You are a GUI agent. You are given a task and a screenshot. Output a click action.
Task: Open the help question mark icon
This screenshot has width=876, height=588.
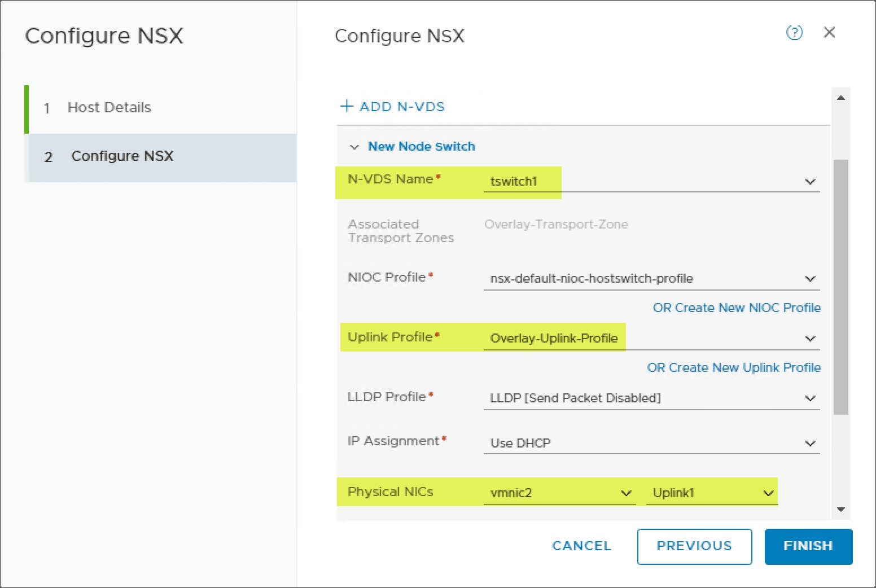coord(794,33)
